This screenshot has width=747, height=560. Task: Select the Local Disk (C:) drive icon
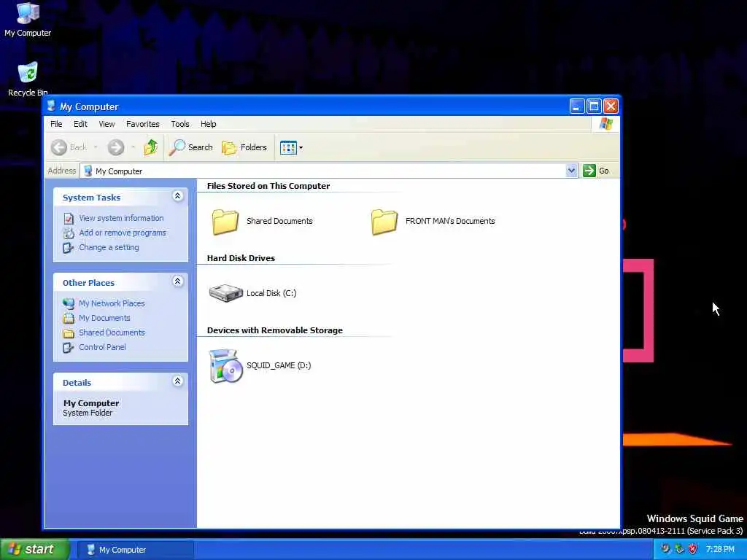tap(226, 293)
